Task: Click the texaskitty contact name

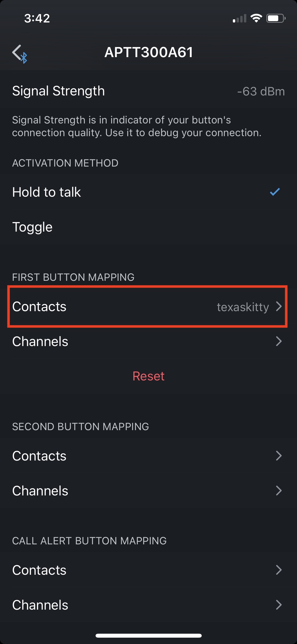Action: click(x=242, y=307)
